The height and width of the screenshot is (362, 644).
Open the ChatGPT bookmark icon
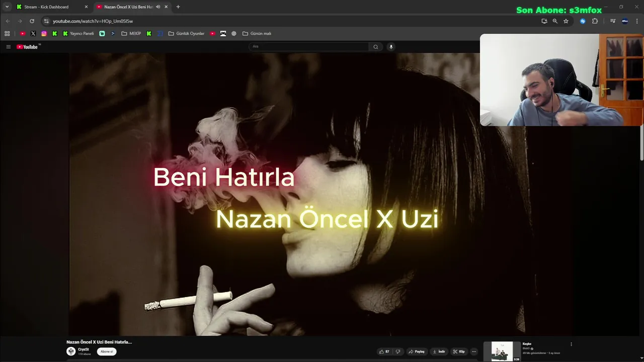pos(234,34)
